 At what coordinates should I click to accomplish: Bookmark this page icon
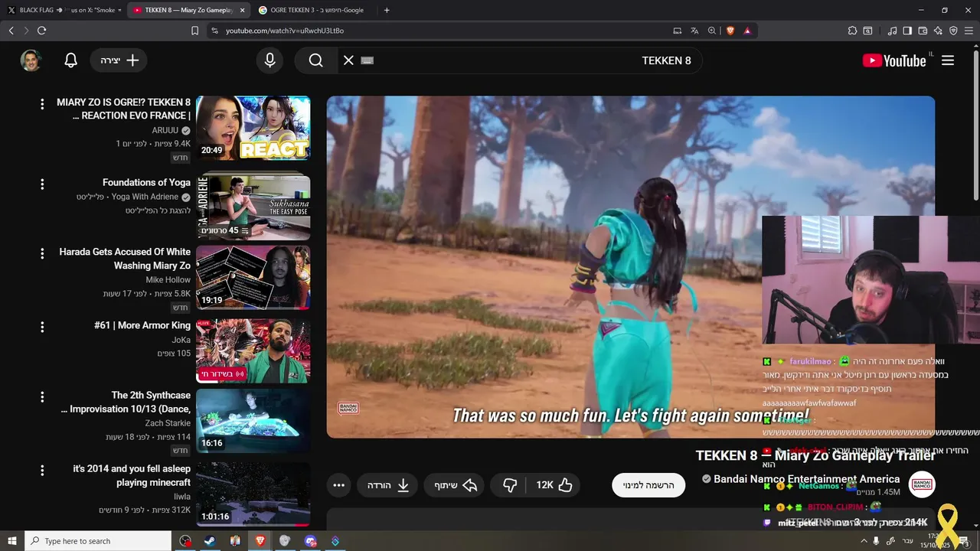click(194, 31)
